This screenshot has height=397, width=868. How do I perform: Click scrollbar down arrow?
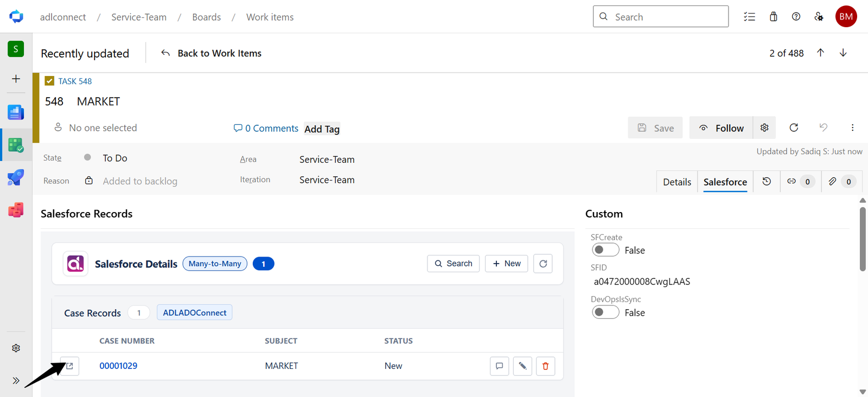[x=863, y=392]
